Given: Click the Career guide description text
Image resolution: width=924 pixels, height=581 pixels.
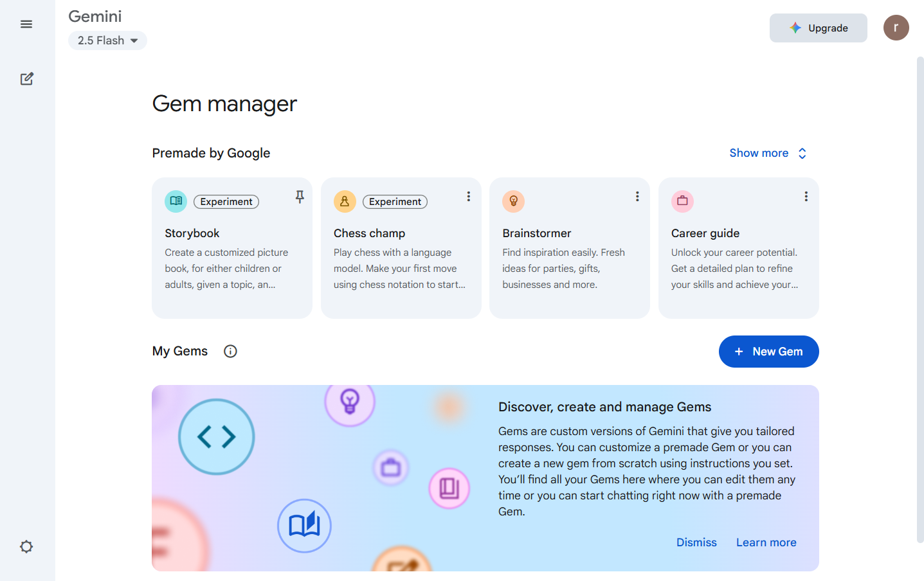Looking at the screenshot, I should (x=734, y=269).
